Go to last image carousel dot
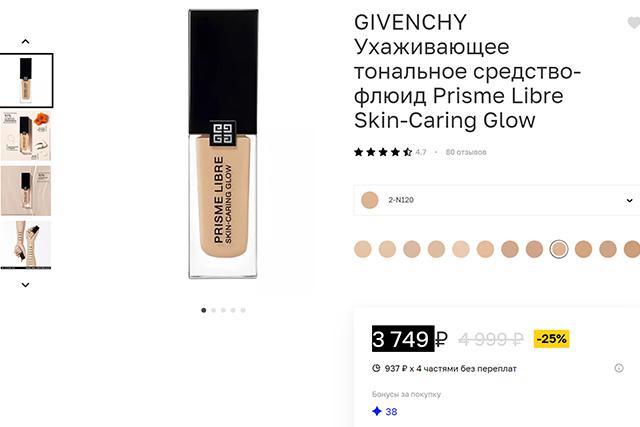Screen dimensions: 640x427 click(243, 310)
